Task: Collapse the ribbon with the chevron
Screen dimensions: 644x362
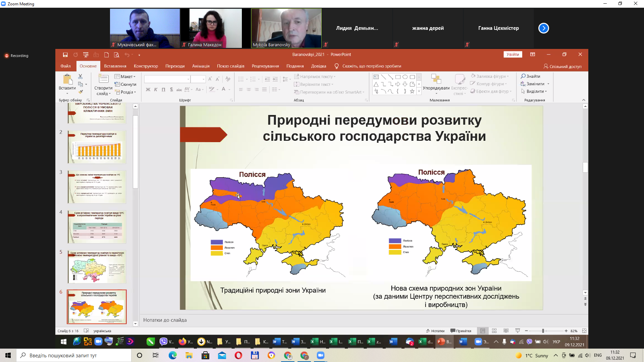Action: [x=584, y=100]
